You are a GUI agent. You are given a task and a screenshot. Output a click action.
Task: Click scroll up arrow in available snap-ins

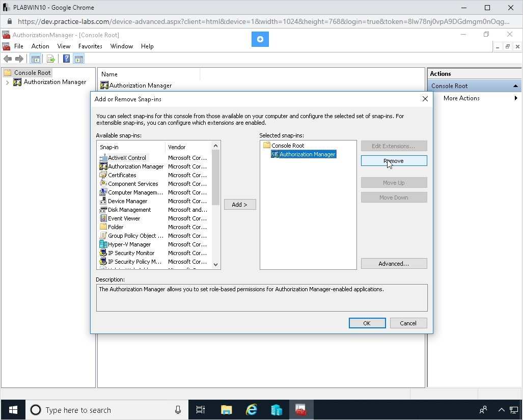(215, 146)
